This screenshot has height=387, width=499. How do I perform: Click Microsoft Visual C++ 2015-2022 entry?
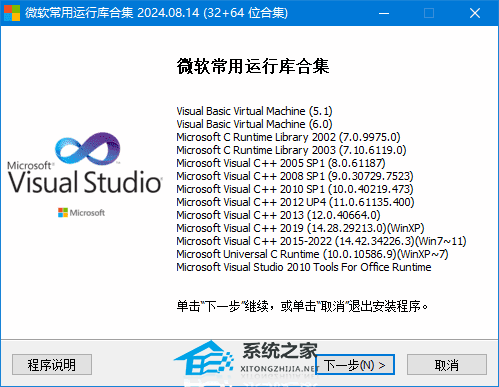pos(321,241)
